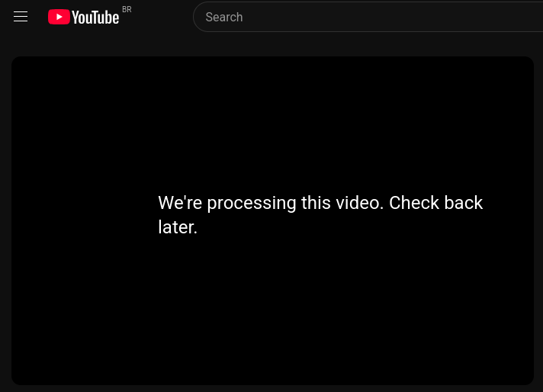Toggle the sidebar with three-line icon
The image size is (543, 392).
(21, 17)
